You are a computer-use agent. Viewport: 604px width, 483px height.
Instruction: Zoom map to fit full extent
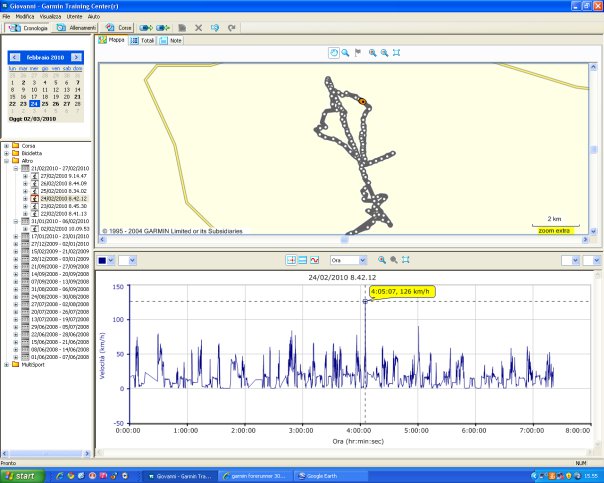pos(396,53)
